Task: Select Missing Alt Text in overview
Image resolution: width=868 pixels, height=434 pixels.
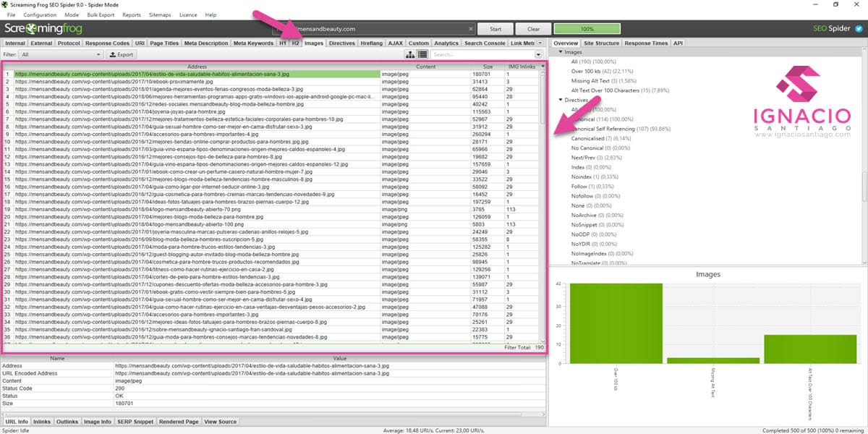Action: [x=603, y=81]
